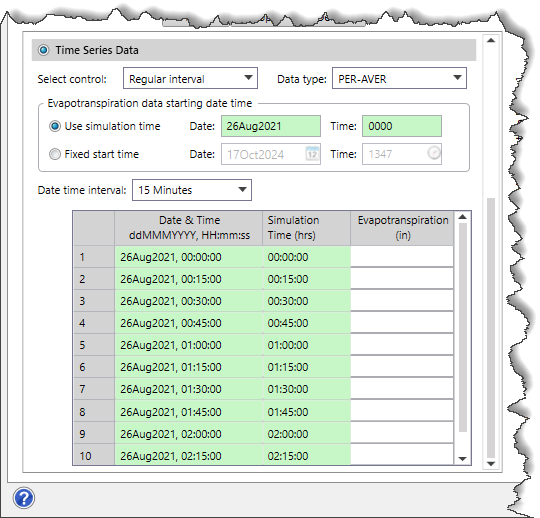Click simulation Time field showing 0000
This screenshot has width=540, height=518.
pos(402,126)
